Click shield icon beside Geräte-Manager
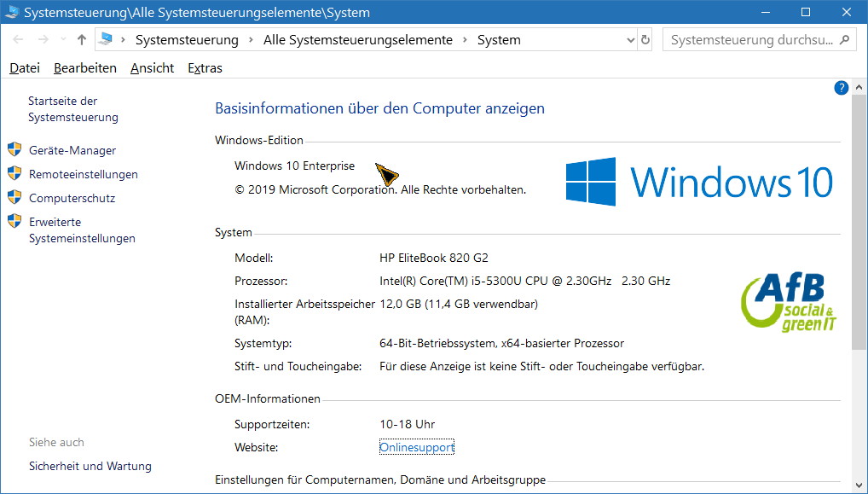Image resolution: width=868 pixels, height=494 pixels. pyautogui.click(x=14, y=149)
